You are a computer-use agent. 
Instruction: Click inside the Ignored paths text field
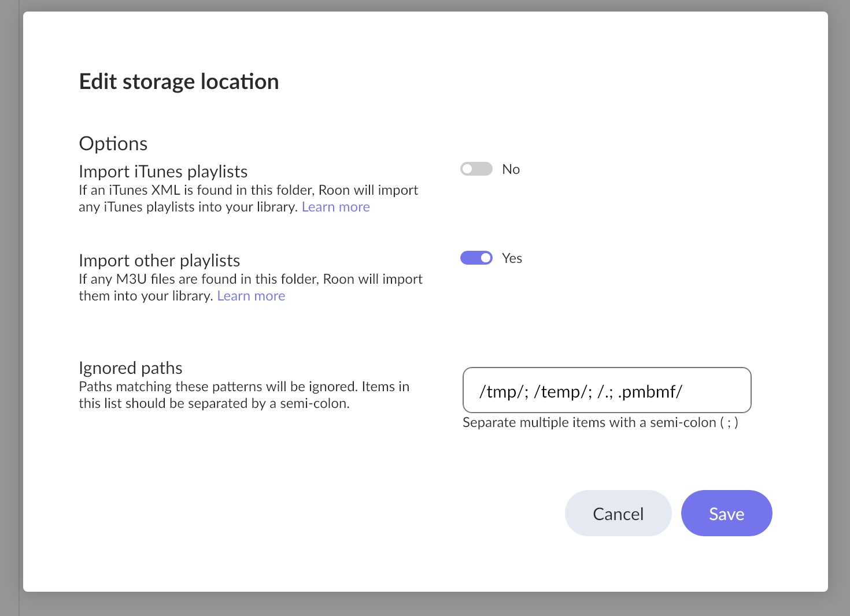[x=606, y=391]
